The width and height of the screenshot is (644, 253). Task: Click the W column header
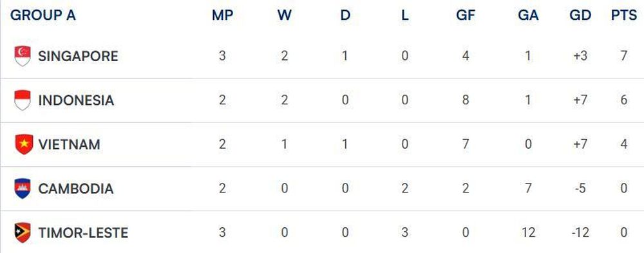284,15
